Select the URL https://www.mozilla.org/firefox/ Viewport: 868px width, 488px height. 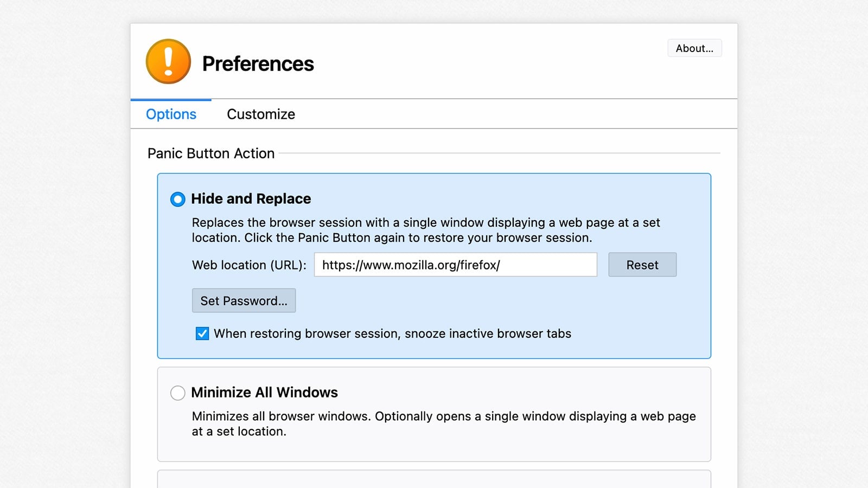[412, 265]
